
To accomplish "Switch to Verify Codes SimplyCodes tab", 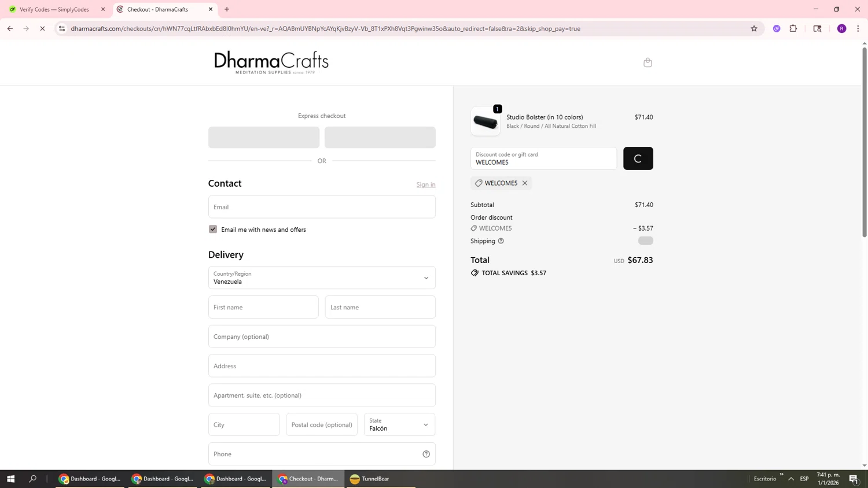I will pos(54,9).
